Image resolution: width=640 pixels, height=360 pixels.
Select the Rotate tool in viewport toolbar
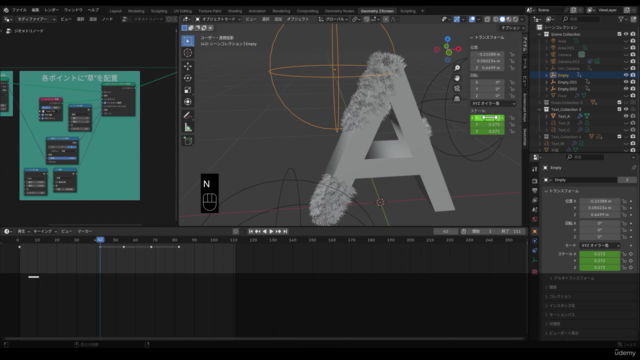[188, 78]
